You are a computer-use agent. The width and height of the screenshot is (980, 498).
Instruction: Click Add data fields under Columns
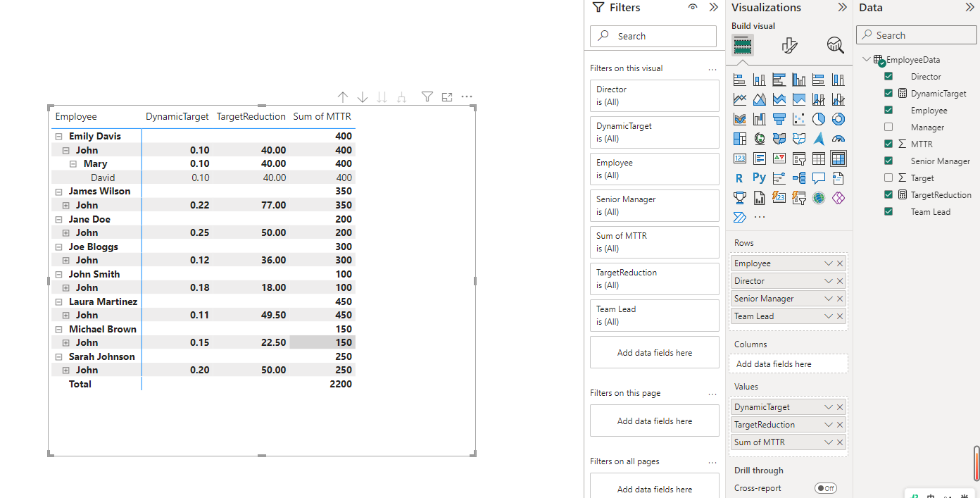789,364
